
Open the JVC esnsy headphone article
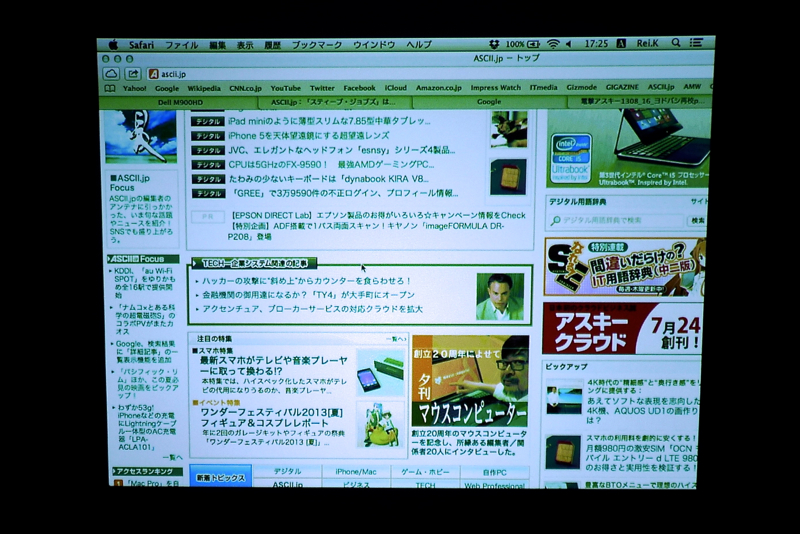click(341, 150)
